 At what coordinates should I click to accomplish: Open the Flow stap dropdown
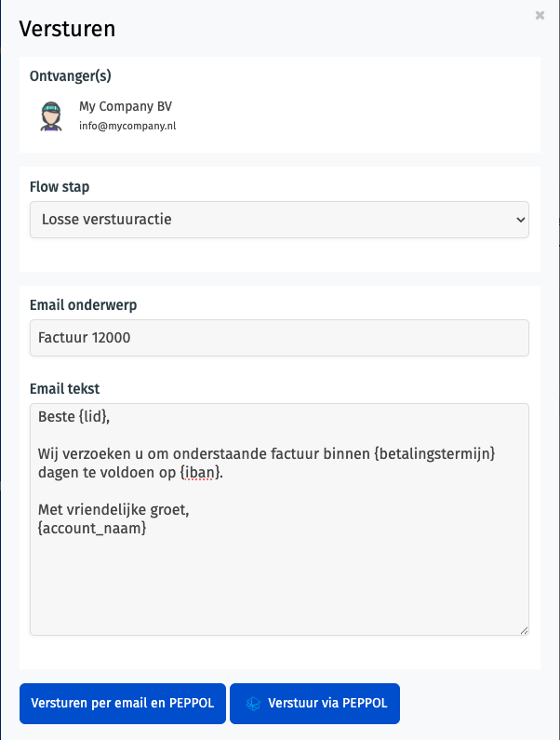279,220
